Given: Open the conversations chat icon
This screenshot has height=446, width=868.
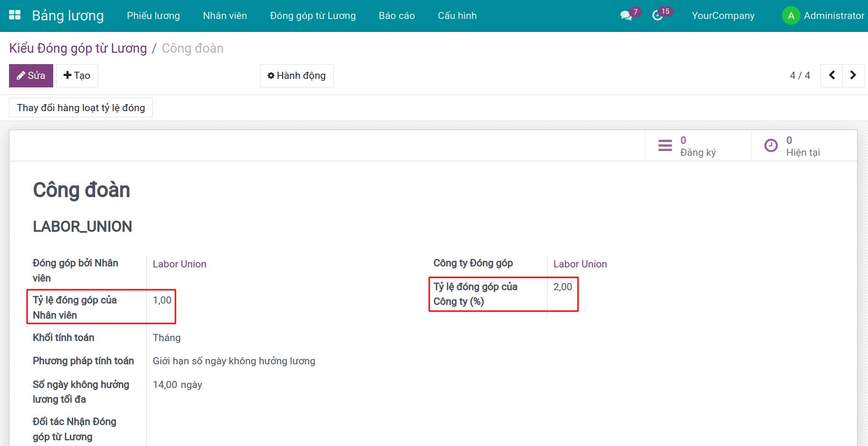Looking at the screenshot, I should (626, 16).
